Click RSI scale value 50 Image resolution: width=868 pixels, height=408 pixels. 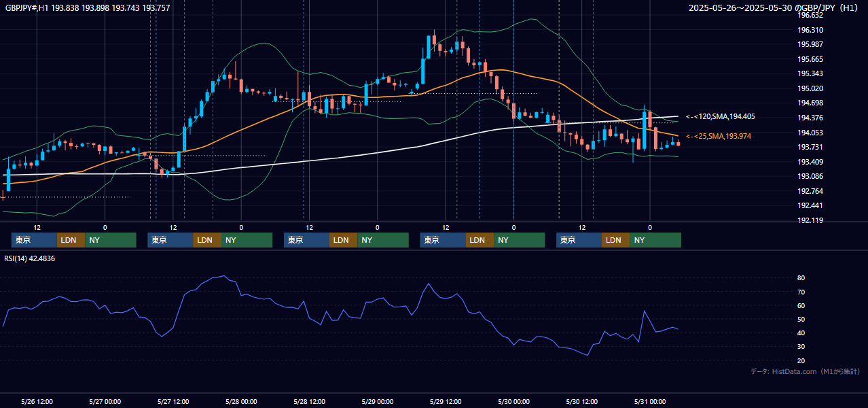click(x=801, y=319)
